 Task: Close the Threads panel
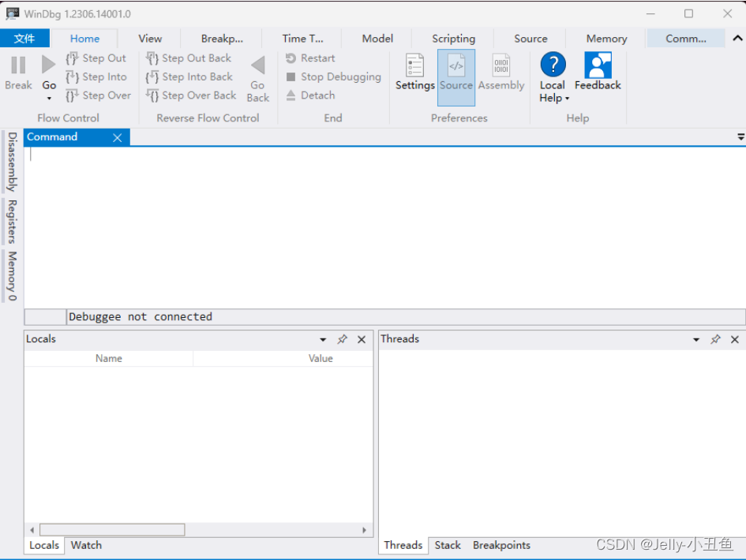click(735, 339)
